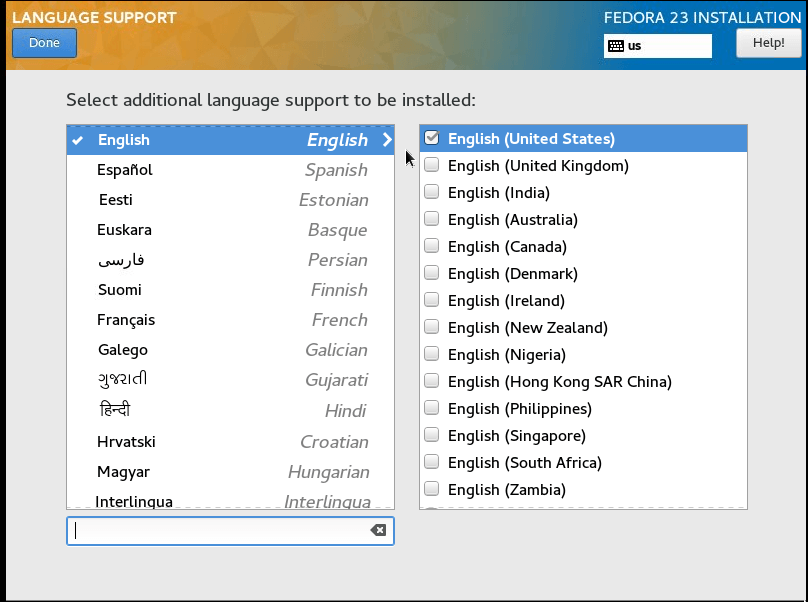Image resolution: width=808 pixels, height=602 pixels.
Task: Pick Magyar Hungarian language row
Action: coord(230,472)
